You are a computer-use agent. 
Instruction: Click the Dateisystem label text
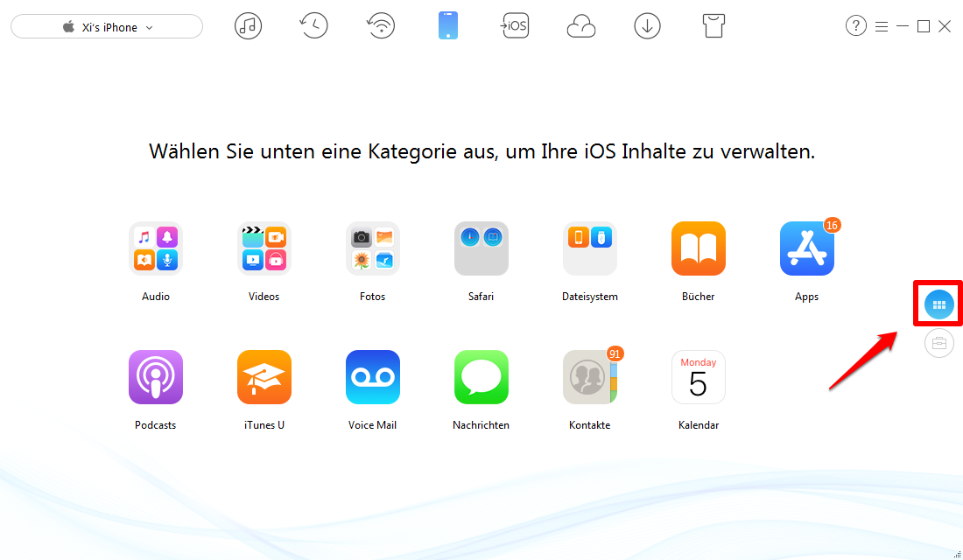pyautogui.click(x=589, y=297)
